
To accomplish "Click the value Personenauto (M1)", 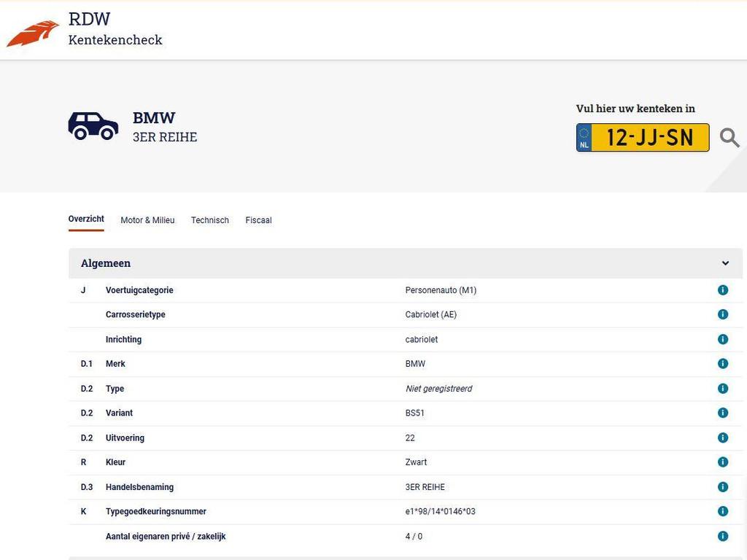I will 441,290.
